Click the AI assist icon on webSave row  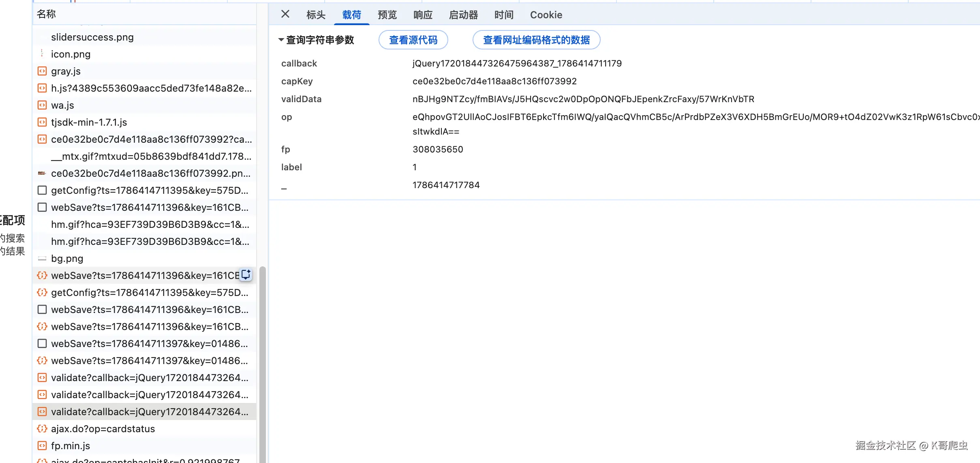[246, 274]
